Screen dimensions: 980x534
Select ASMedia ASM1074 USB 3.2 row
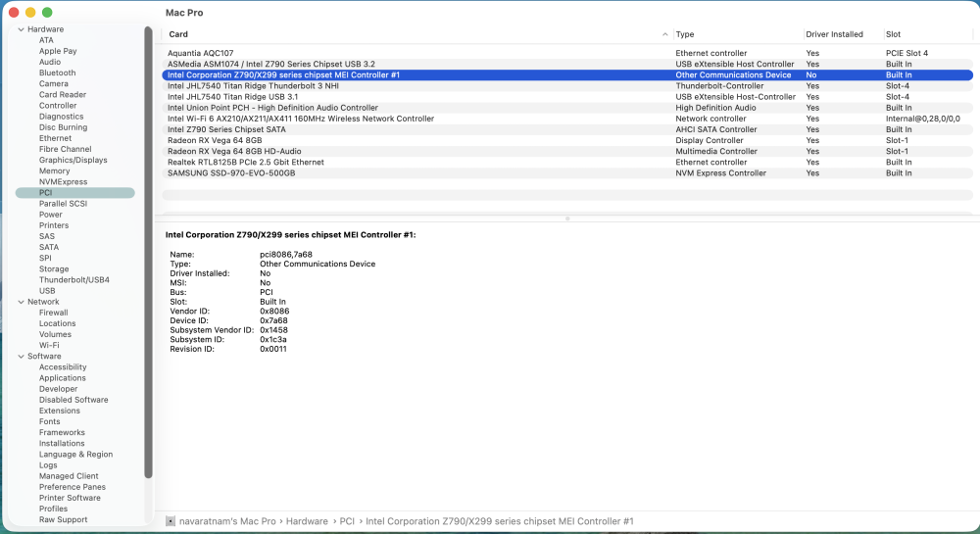tap(567, 65)
